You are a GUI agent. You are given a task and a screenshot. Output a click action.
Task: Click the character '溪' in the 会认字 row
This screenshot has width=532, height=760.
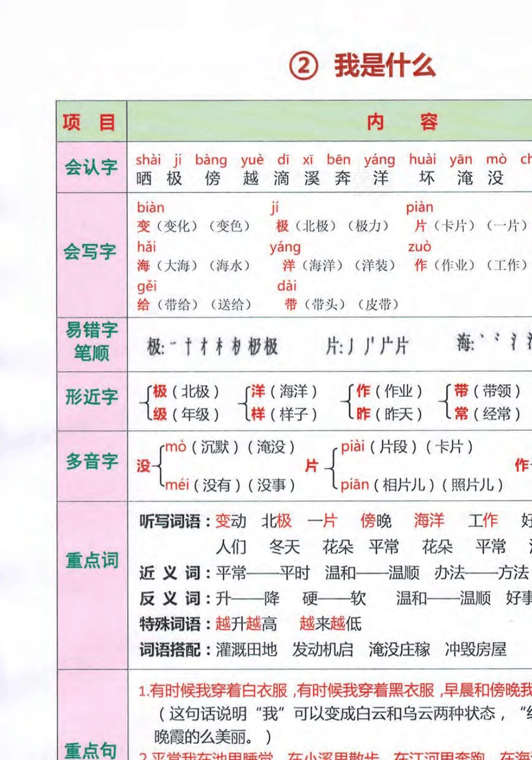pyautogui.click(x=312, y=178)
